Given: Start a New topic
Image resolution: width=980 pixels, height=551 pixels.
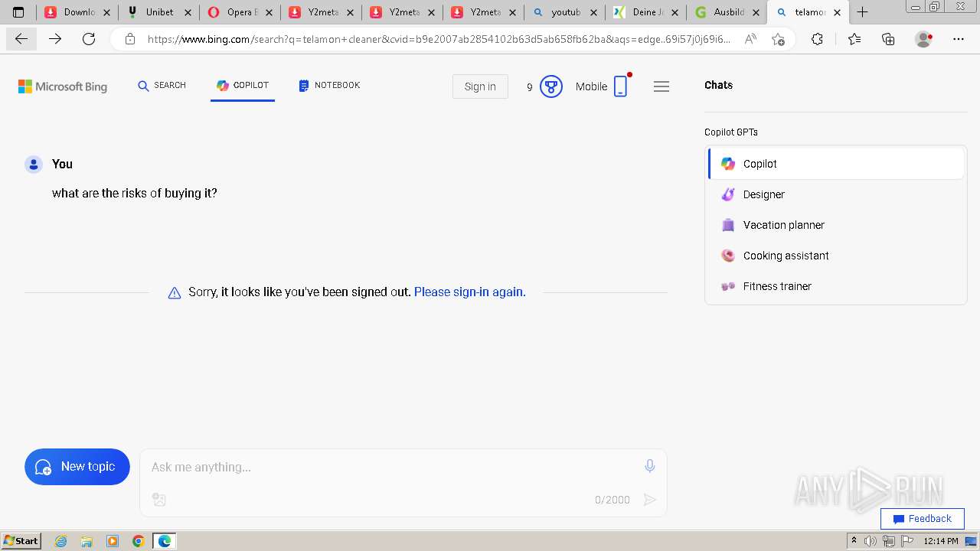Looking at the screenshot, I should [77, 467].
